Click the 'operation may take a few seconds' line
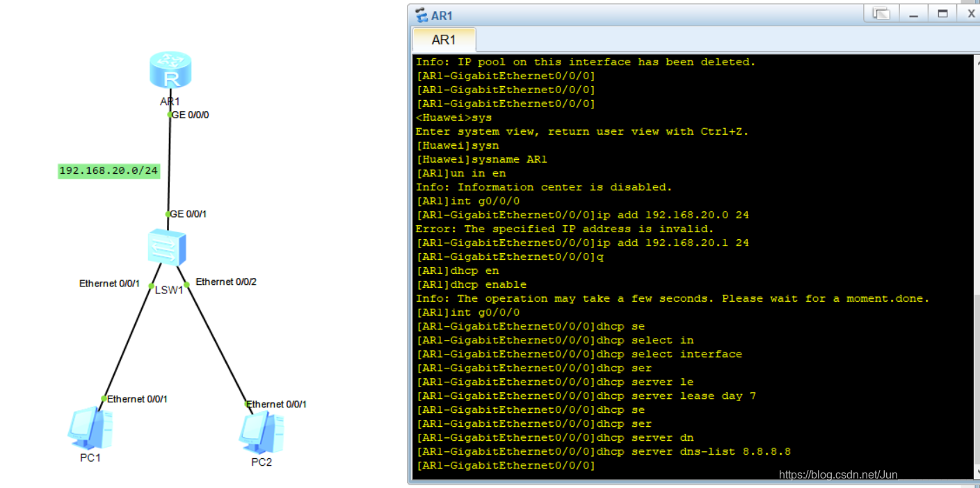The width and height of the screenshot is (980, 488). [x=673, y=298]
